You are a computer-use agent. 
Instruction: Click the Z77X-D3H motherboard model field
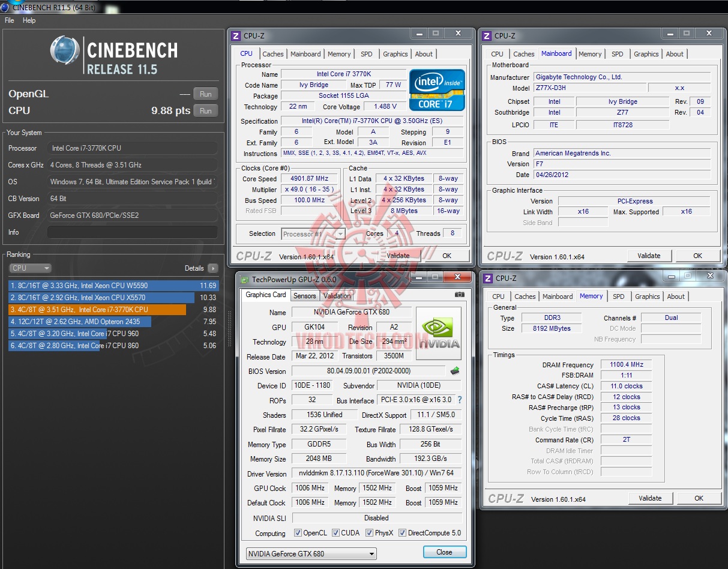click(x=589, y=88)
